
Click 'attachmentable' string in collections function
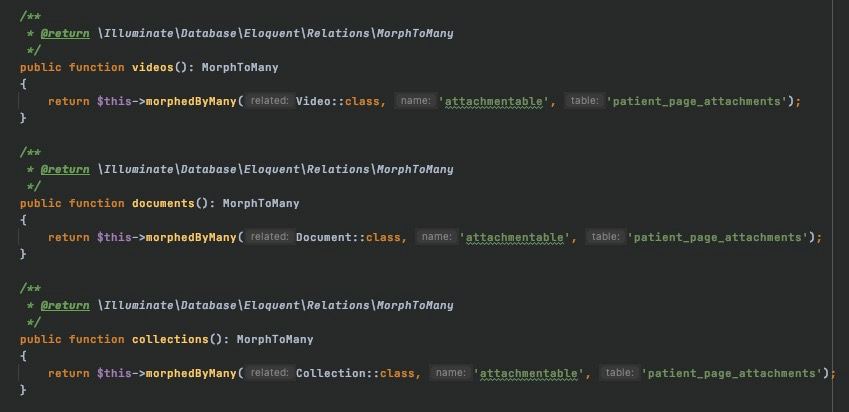pos(528,373)
